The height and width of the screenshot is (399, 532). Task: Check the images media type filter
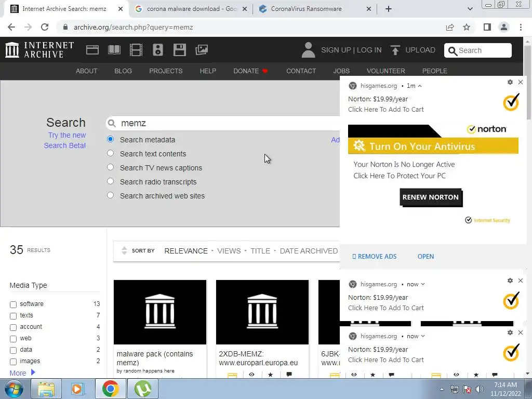(13, 362)
